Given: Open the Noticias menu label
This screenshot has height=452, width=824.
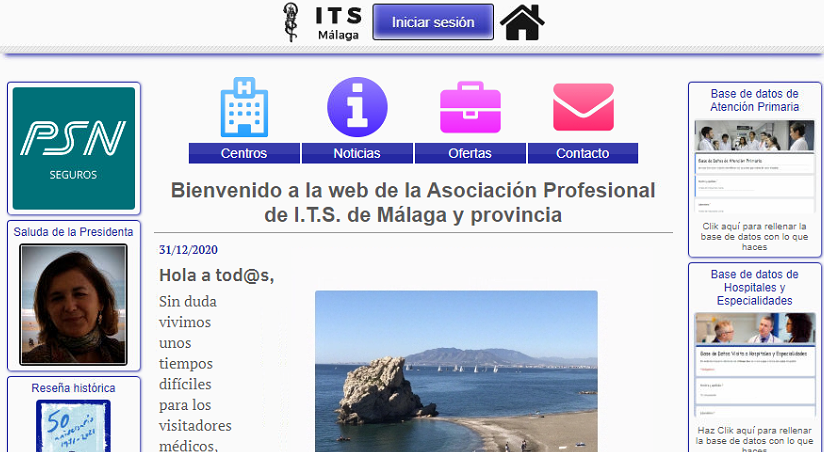Looking at the screenshot, I should coord(357,154).
